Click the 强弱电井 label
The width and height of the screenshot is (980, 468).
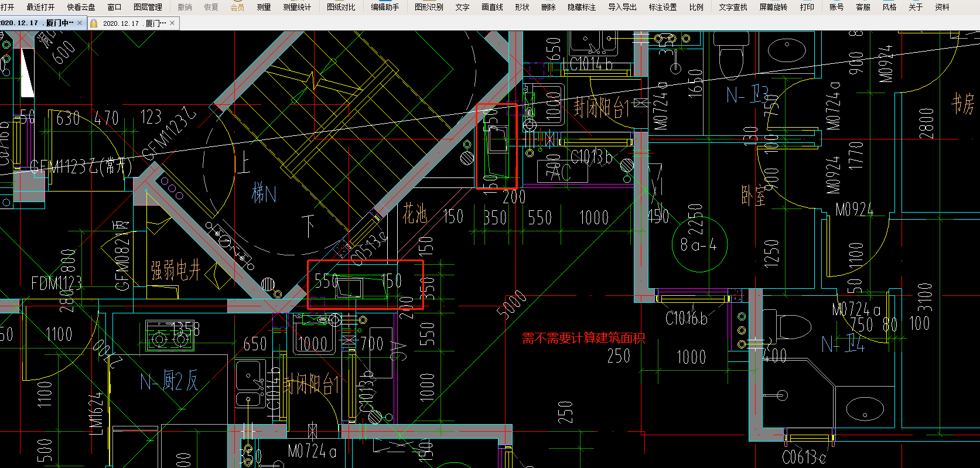176,271
